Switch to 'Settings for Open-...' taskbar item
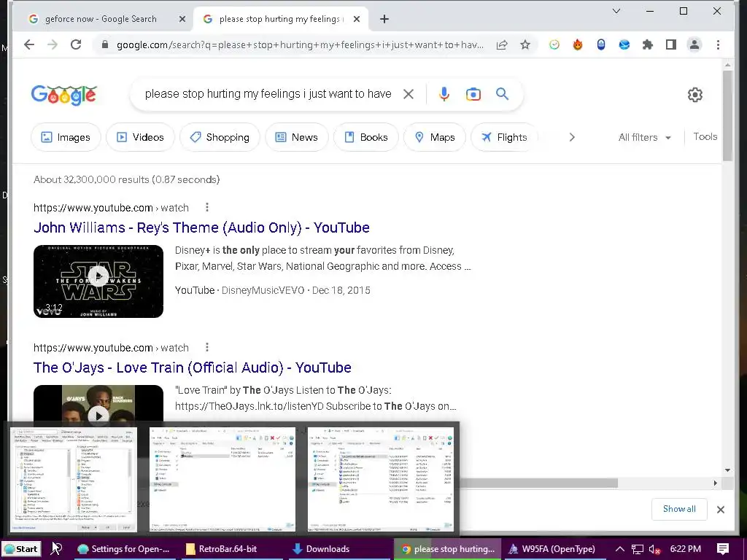 pyautogui.click(x=123, y=549)
